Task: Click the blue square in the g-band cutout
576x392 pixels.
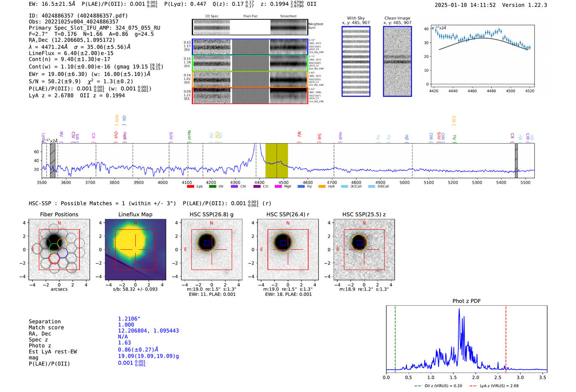Action: [207, 243]
